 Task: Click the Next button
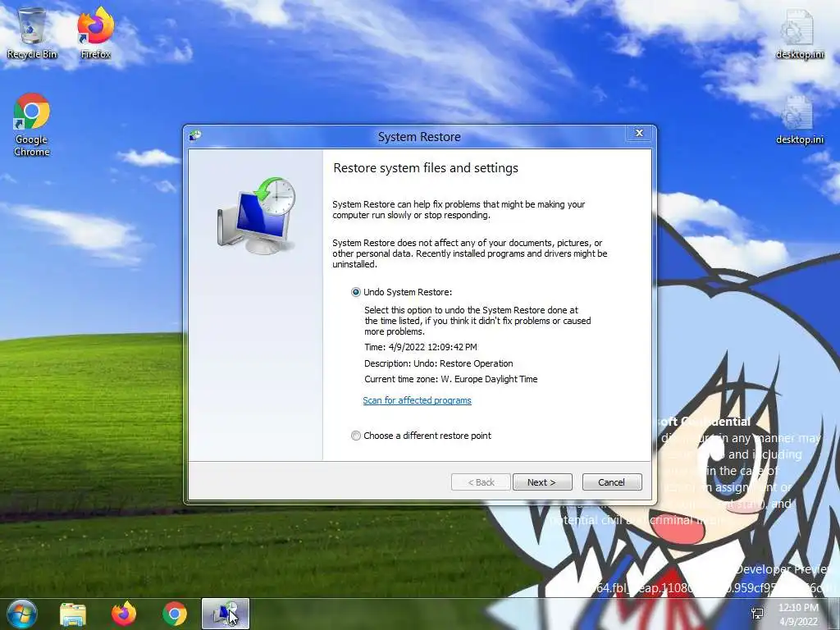542,482
